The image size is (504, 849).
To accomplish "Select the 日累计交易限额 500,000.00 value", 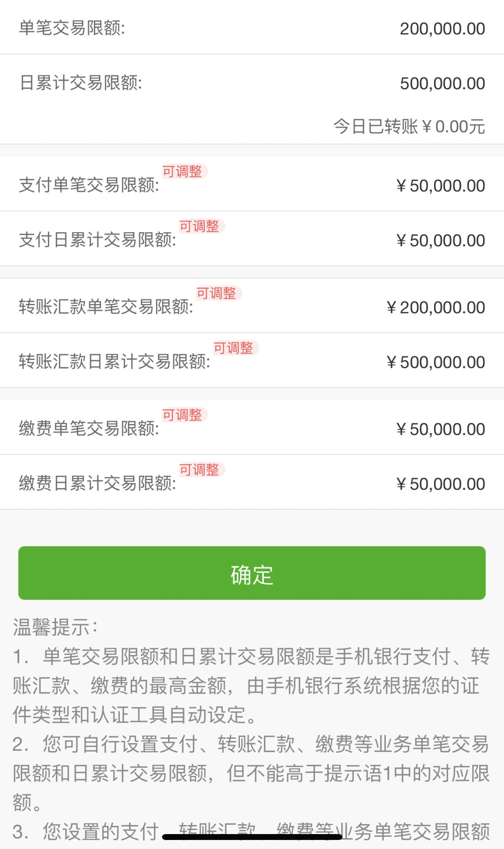I will (442, 84).
